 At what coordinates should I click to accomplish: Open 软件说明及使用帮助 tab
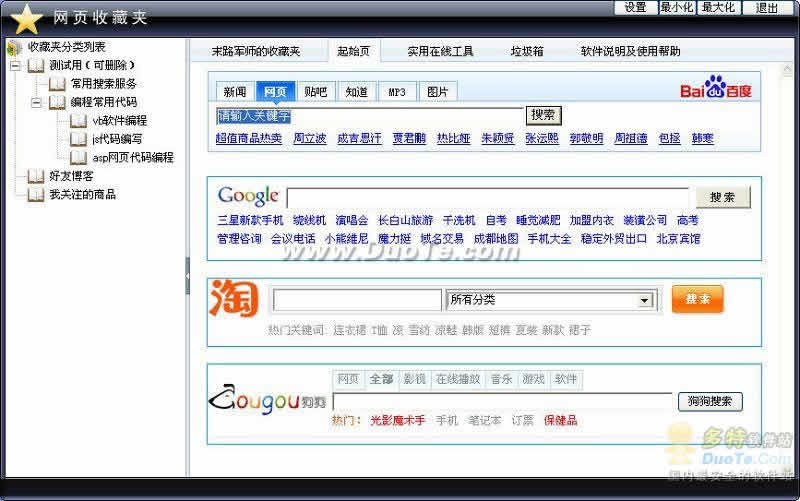tap(631, 51)
